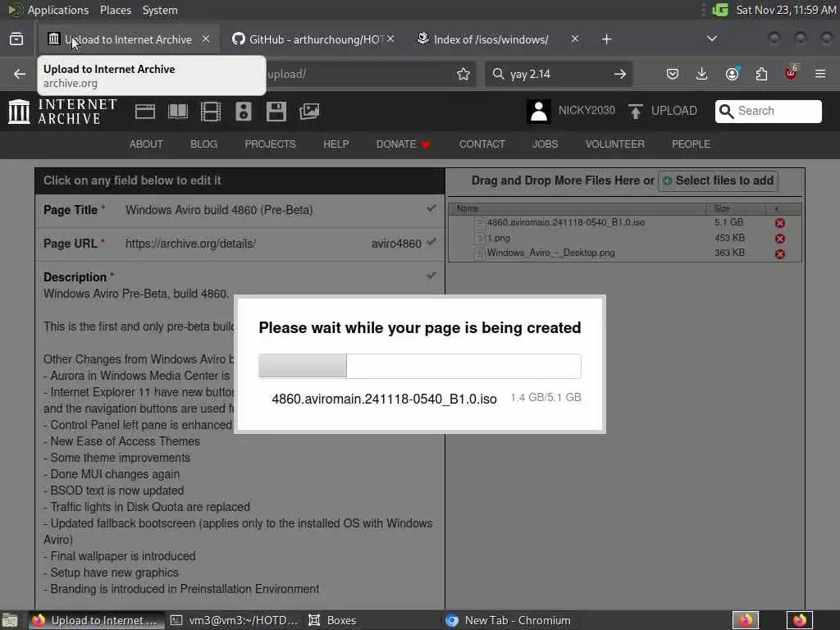
Task: Click the upload progress bar
Action: 419,366
